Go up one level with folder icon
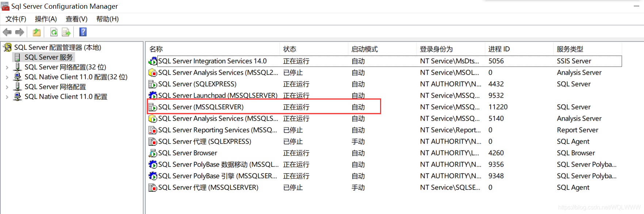644x214 pixels. (x=37, y=32)
